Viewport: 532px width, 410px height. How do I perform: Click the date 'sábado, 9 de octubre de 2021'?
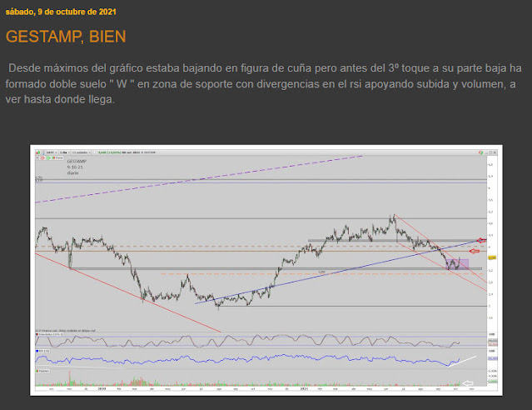(61, 12)
